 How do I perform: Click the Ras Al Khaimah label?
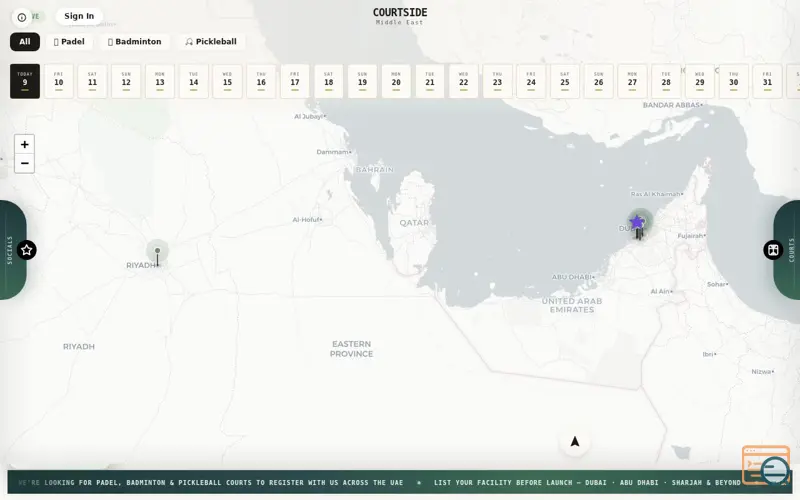coord(655,194)
